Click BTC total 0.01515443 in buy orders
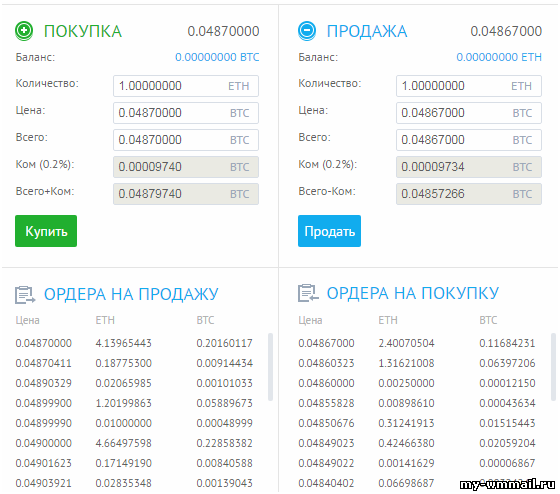 508,423
